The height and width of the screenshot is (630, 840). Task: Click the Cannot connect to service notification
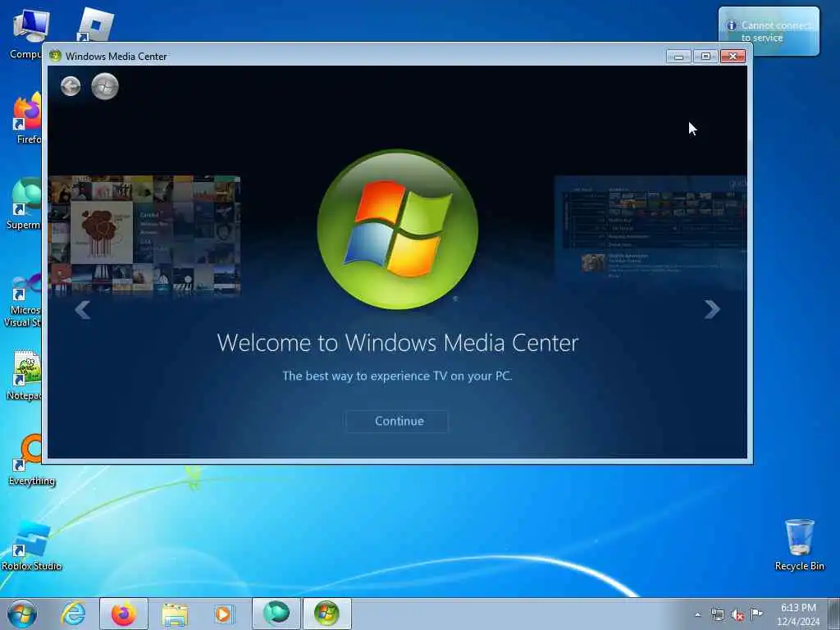769,31
